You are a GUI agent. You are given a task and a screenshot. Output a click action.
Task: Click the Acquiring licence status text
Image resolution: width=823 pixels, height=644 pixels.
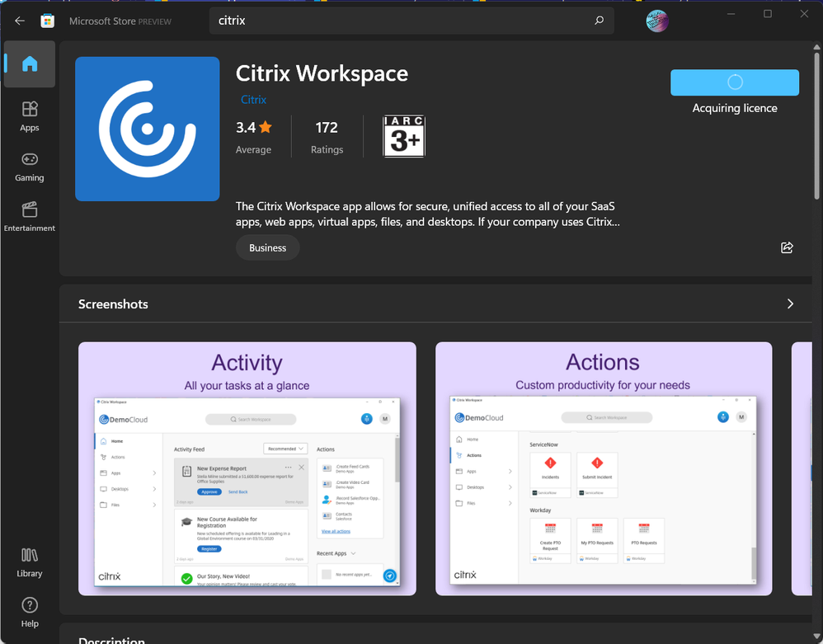pos(734,108)
